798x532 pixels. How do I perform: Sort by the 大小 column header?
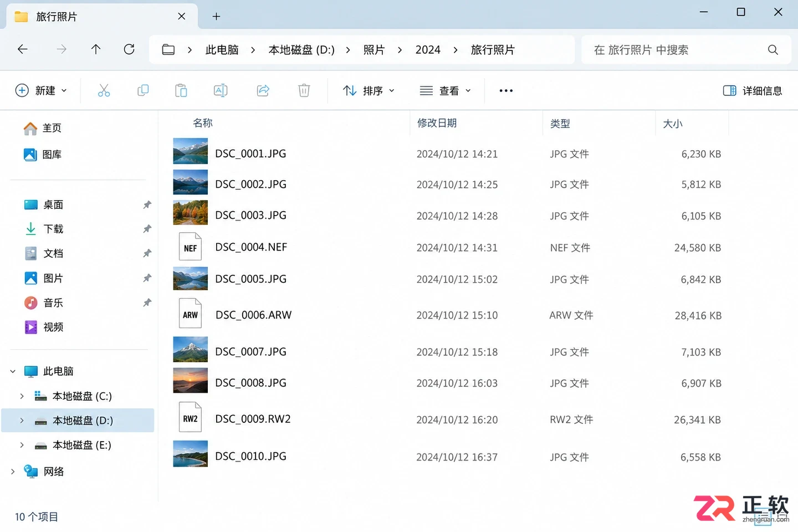click(673, 124)
